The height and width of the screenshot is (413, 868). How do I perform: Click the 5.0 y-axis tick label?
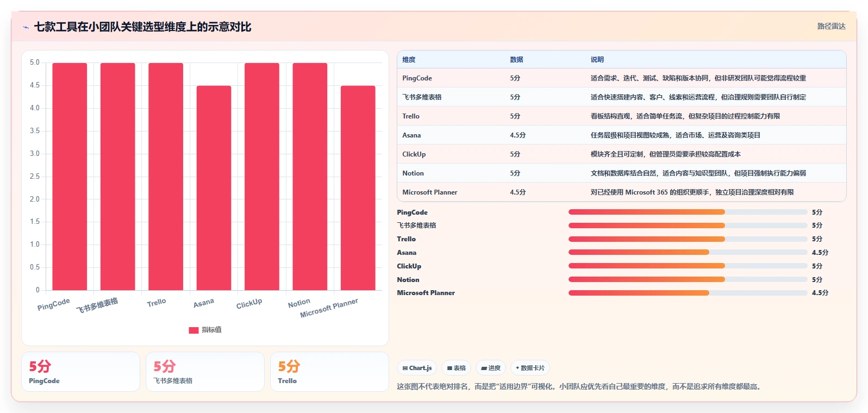click(35, 62)
